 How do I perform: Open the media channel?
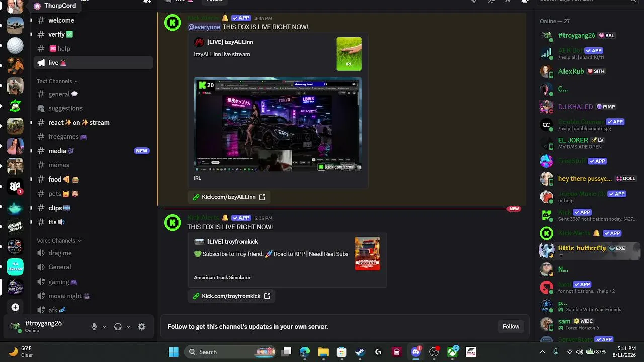click(x=94, y=151)
